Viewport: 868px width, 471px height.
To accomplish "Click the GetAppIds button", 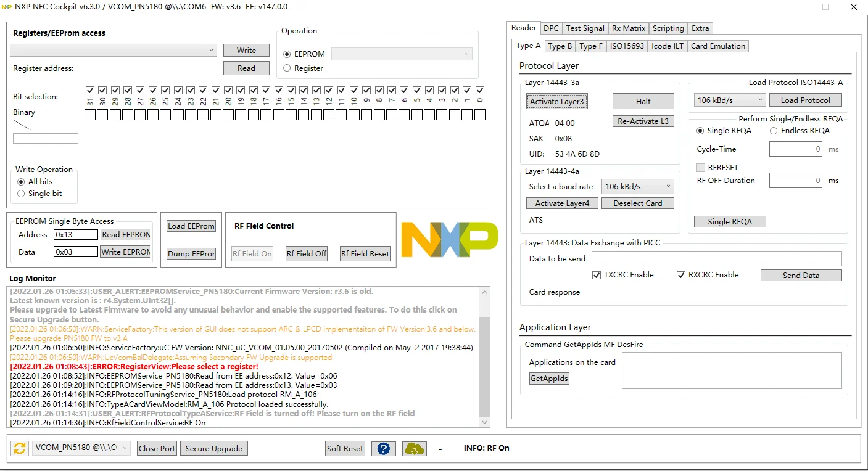I will tap(549, 379).
